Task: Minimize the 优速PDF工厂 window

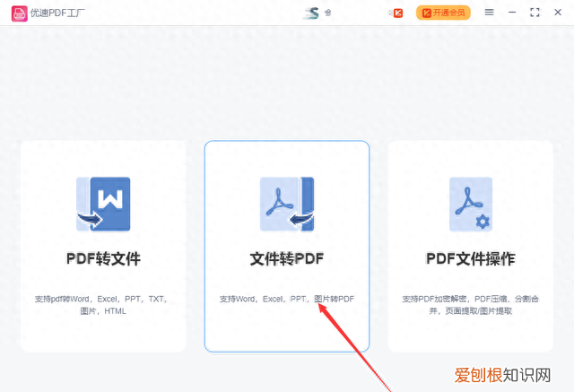Action: pyautogui.click(x=512, y=13)
